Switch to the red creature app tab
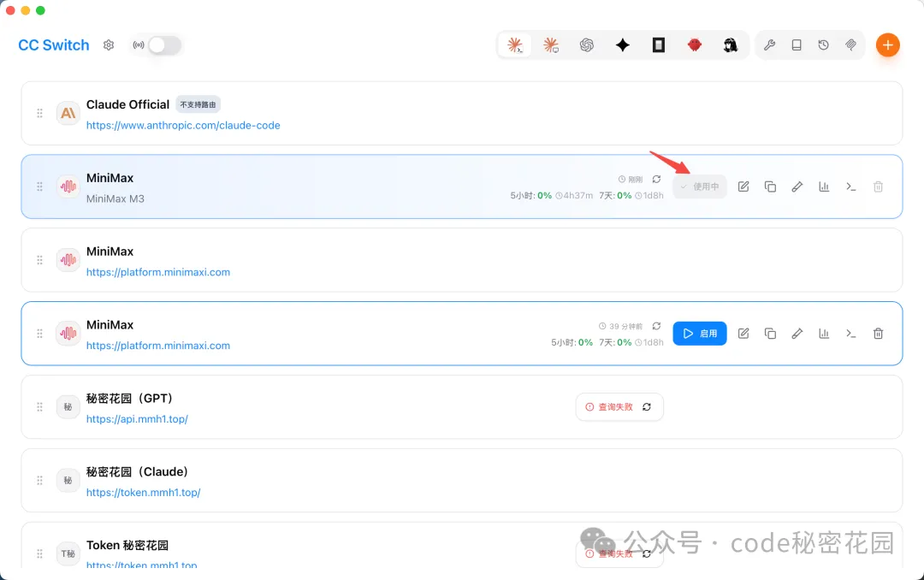This screenshot has width=924, height=580. (695, 45)
